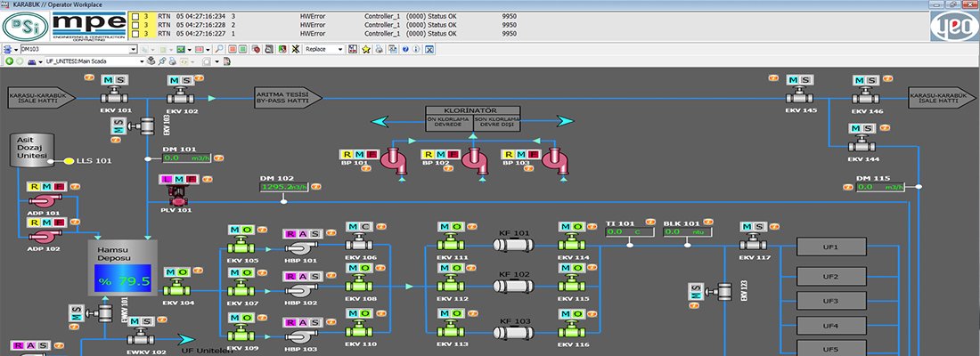Open UF_UNITESI:Main Scada display dropdown

pos(141,61)
